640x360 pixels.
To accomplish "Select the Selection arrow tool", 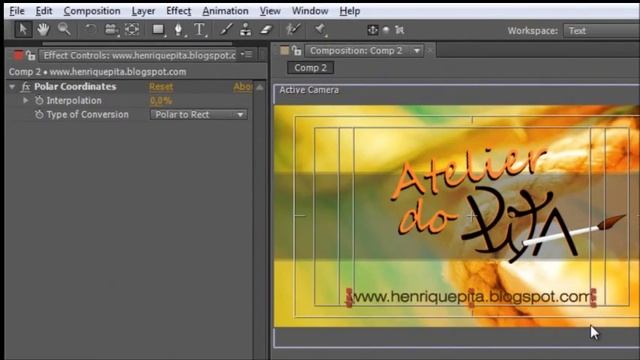I will [x=23, y=29].
